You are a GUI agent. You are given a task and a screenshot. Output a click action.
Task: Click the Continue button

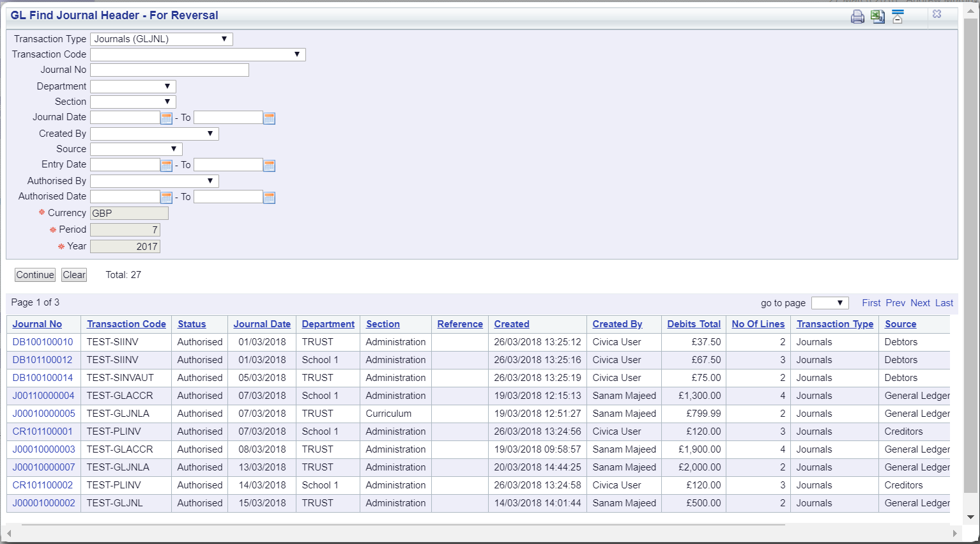tap(35, 275)
